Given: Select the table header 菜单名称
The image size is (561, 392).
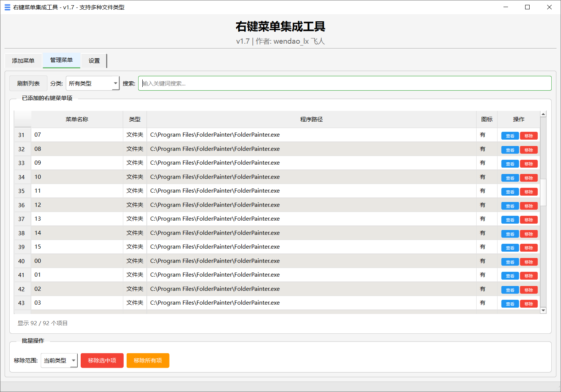Looking at the screenshot, I should 77,119.
